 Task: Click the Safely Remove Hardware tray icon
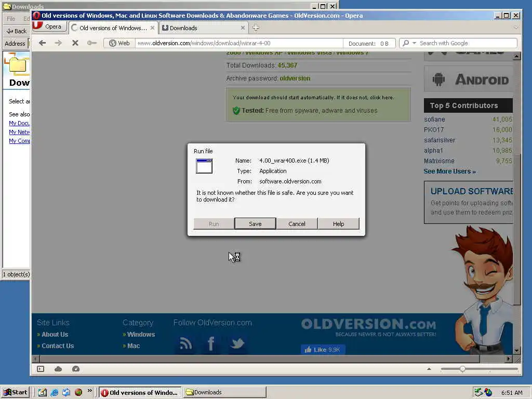(x=478, y=393)
